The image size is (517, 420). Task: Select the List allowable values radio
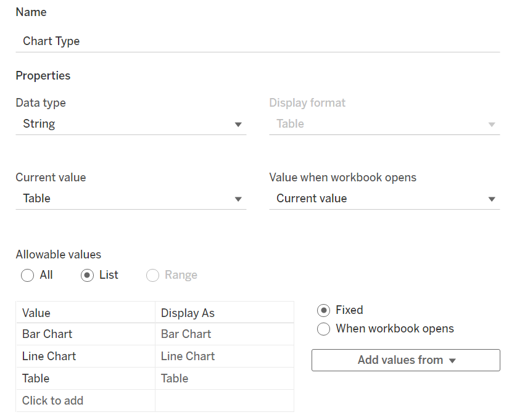(87, 275)
